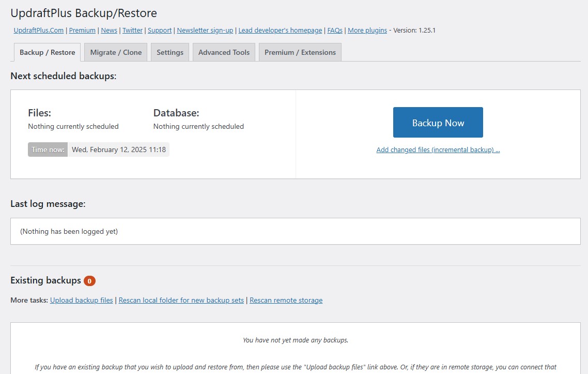The image size is (588, 374).
Task: Click the 'Last log message:' heading
Action: 48,204
